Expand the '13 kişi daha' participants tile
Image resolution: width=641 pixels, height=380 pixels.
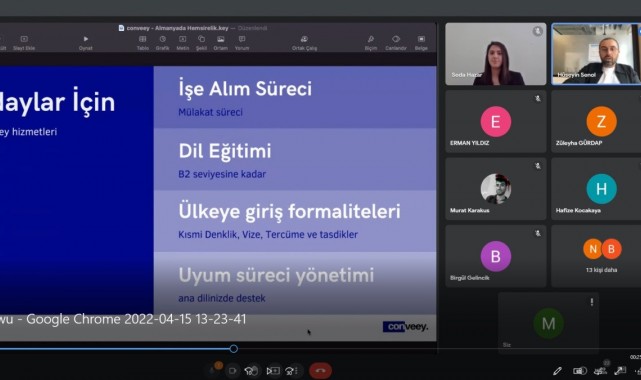(601, 256)
